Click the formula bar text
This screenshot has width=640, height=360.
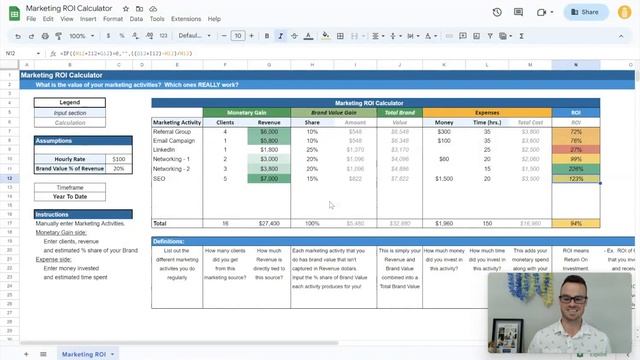126,53
